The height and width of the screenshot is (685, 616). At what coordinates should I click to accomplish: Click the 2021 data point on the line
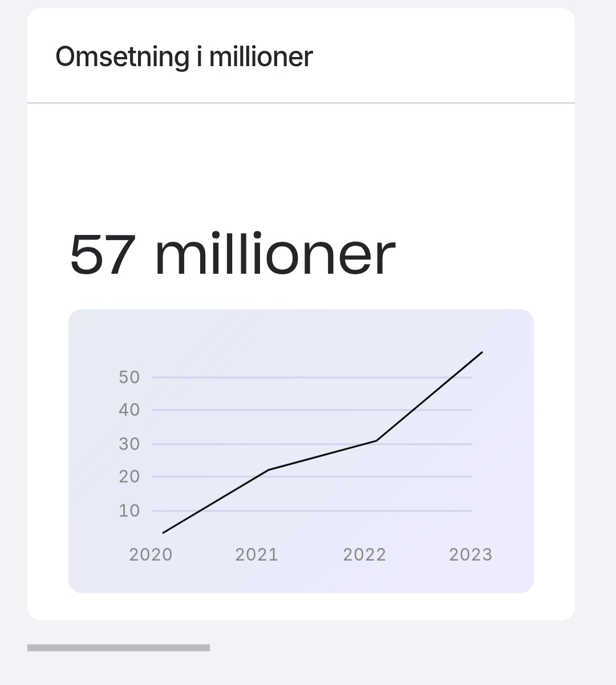[268, 470]
